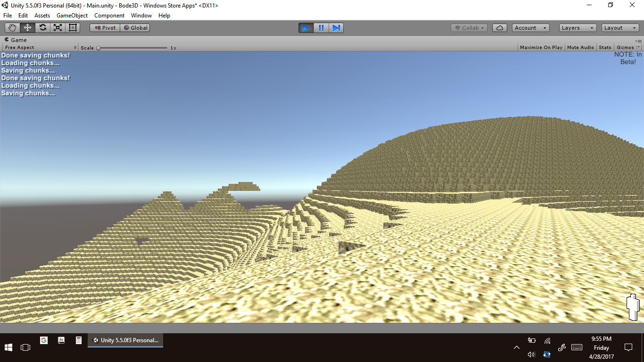Select the Hand tool in toolbar

[x=12, y=28]
